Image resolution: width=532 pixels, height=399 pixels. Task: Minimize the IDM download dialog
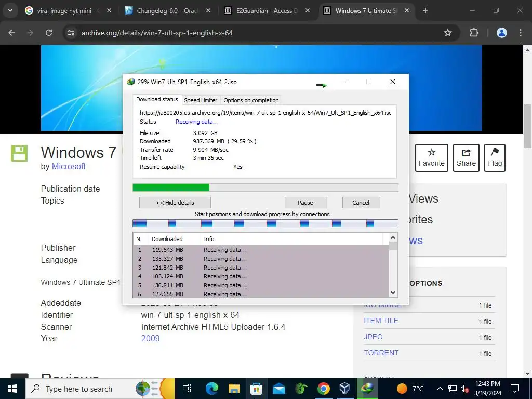(x=345, y=82)
